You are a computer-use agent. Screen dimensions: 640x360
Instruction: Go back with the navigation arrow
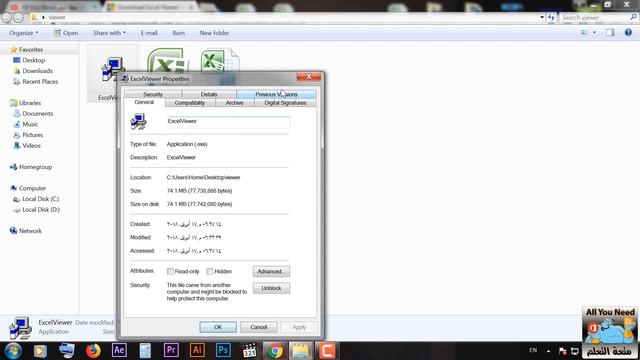[7, 18]
